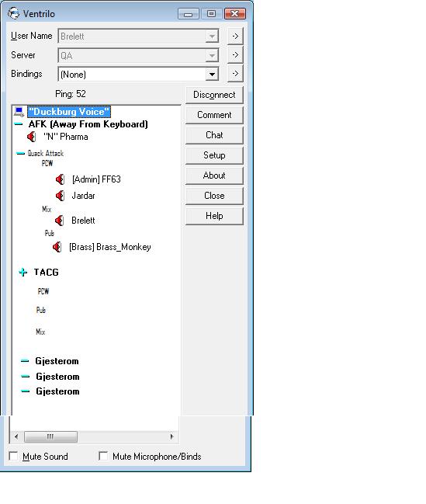Open the User Name editor arrow button

(x=235, y=36)
